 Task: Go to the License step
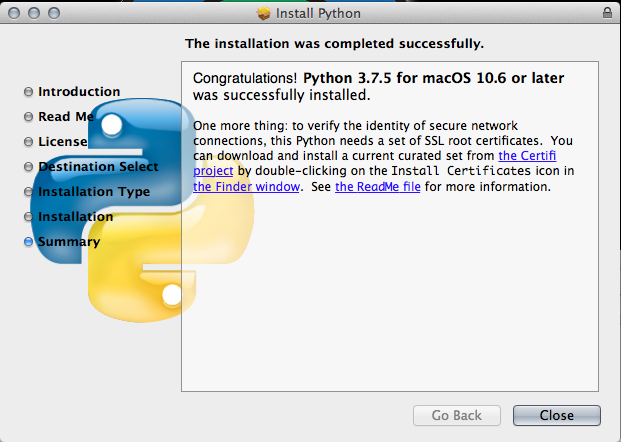pos(62,142)
